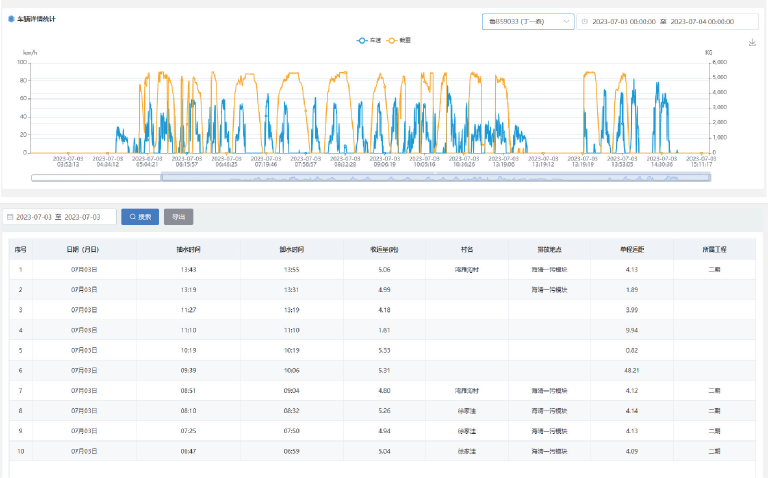
Task: Select the distance value 4.12
Action: coord(632,390)
